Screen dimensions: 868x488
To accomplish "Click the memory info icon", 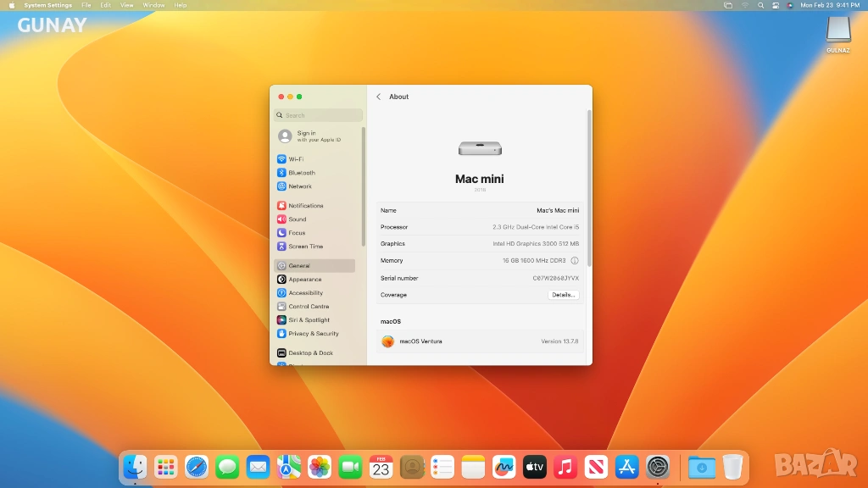I will pos(575,261).
